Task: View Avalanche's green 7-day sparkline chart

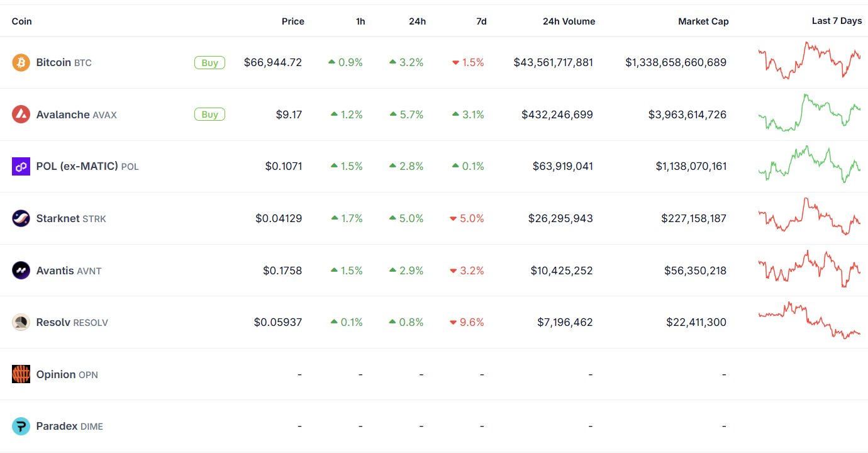Action: point(810,113)
